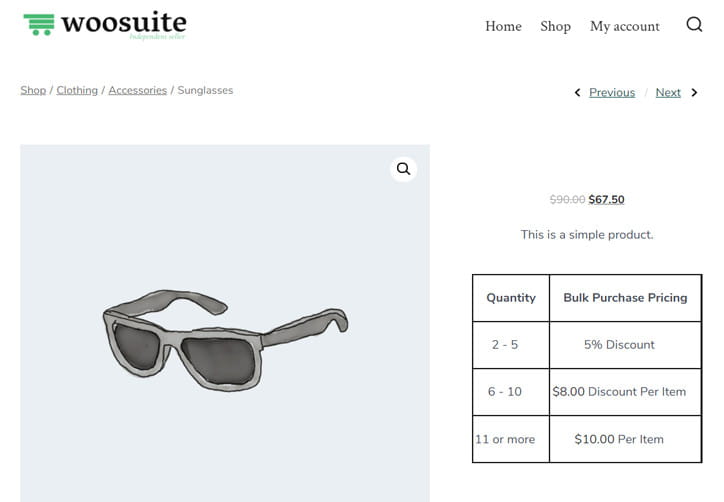This screenshot has height=502, width=724.
Task: Click the Shop breadcrumb link
Action: pos(33,91)
